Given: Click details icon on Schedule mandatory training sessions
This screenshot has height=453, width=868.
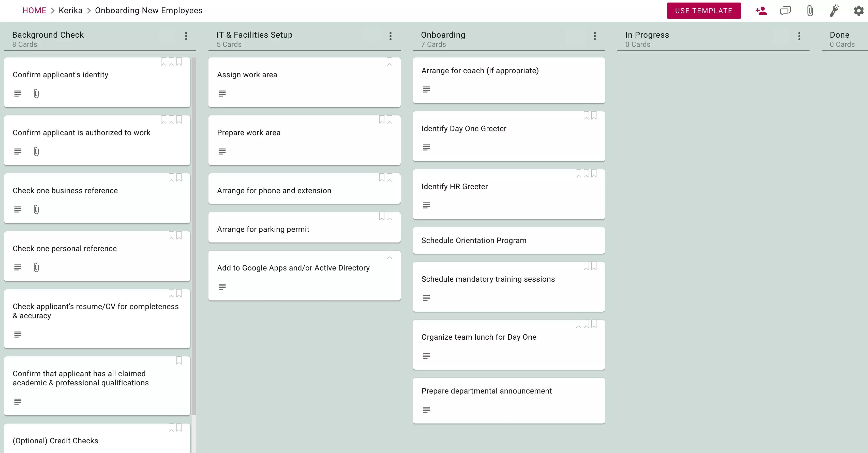Looking at the screenshot, I should (x=427, y=298).
